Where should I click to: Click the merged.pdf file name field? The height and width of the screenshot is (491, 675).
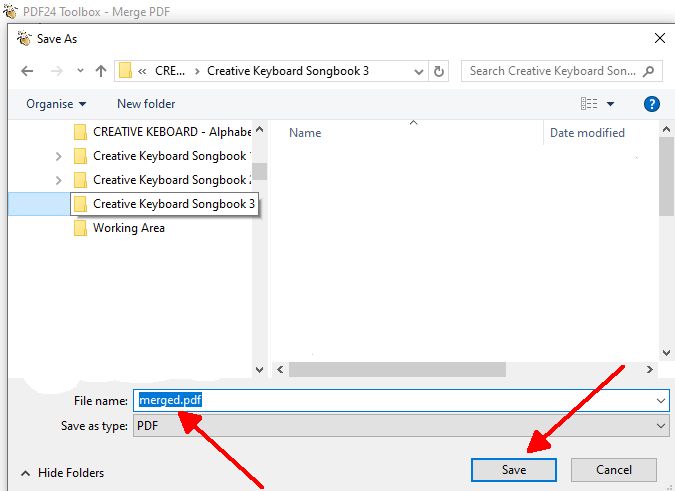[x=400, y=400]
